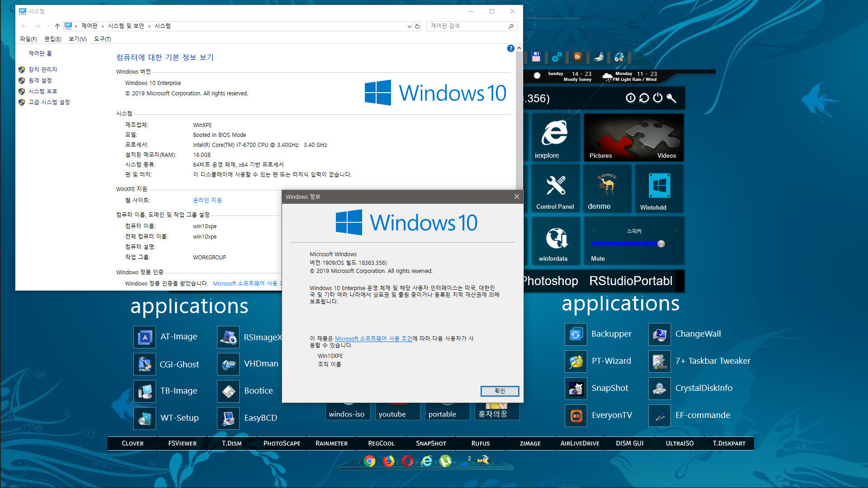Click the restart circular arrow icon
Screen dimensions: 868x488
644,98
